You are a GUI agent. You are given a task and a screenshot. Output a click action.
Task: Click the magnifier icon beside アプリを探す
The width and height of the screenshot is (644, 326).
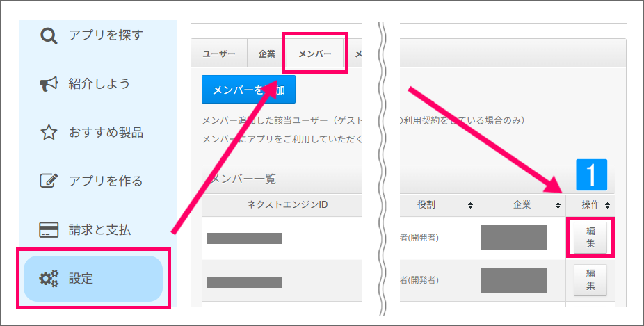(x=49, y=35)
